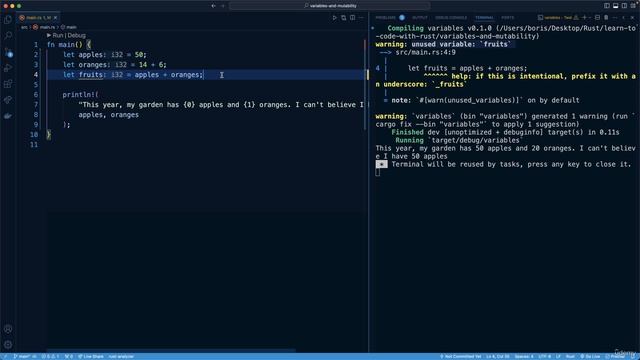This screenshot has height=360, width=640.
Task: Click the Not Committed Yet blame item
Action: click(x=460, y=356)
